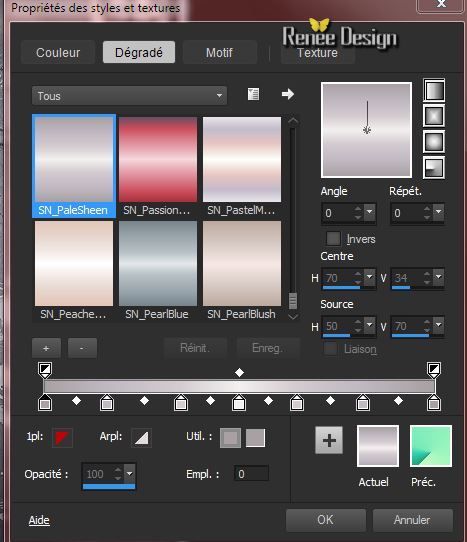This screenshot has width=467, height=542.
Task: Select the radial gradient style icon
Action: [434, 168]
